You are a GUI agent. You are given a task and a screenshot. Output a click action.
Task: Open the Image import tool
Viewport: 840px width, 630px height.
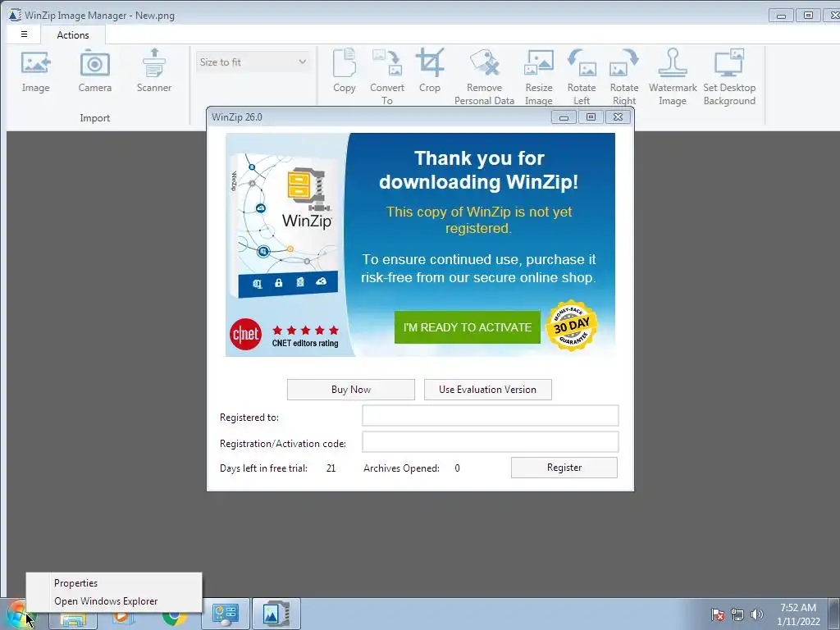click(35, 71)
